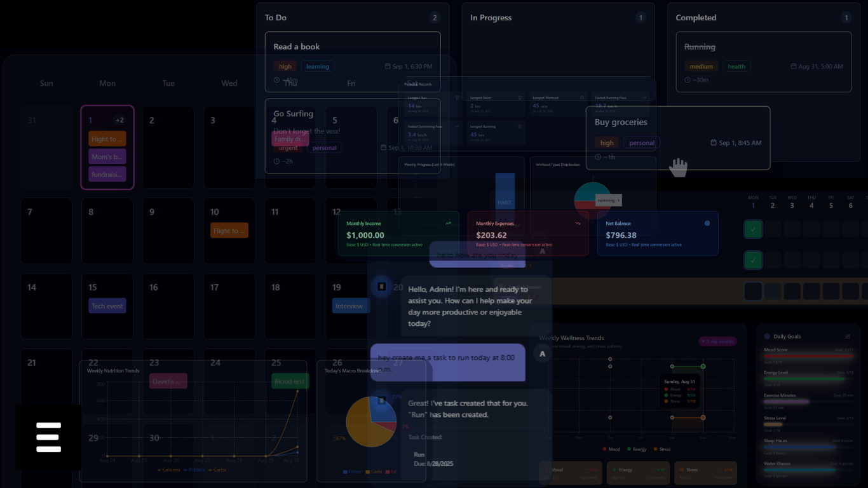Open the Interview event on the 19th
The image size is (868, 488).
[351, 306]
